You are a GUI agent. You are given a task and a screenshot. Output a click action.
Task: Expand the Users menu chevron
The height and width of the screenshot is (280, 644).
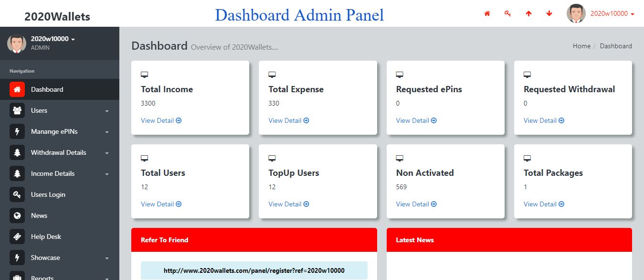(107, 111)
